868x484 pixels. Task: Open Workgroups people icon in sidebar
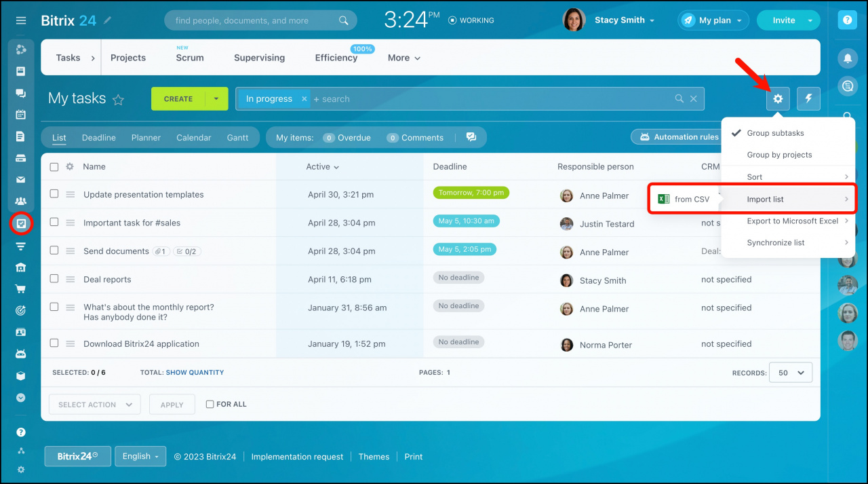21,202
